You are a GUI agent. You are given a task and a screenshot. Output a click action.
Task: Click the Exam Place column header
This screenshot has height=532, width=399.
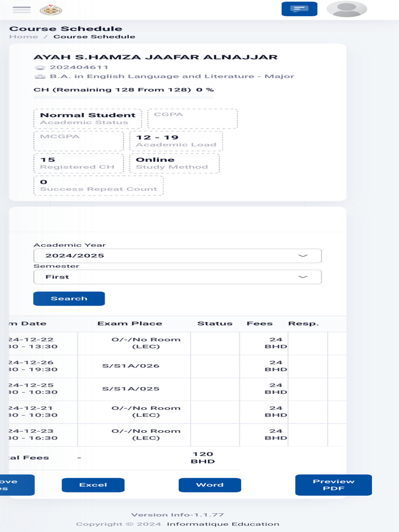pyautogui.click(x=129, y=324)
